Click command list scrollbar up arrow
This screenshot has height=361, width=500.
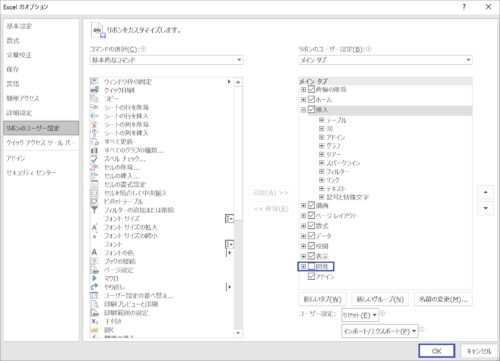tap(238, 82)
